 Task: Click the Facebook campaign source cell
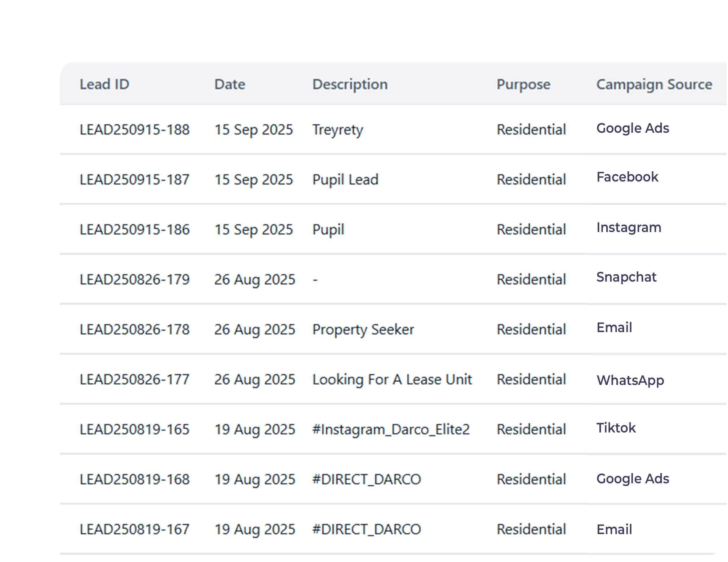click(627, 177)
